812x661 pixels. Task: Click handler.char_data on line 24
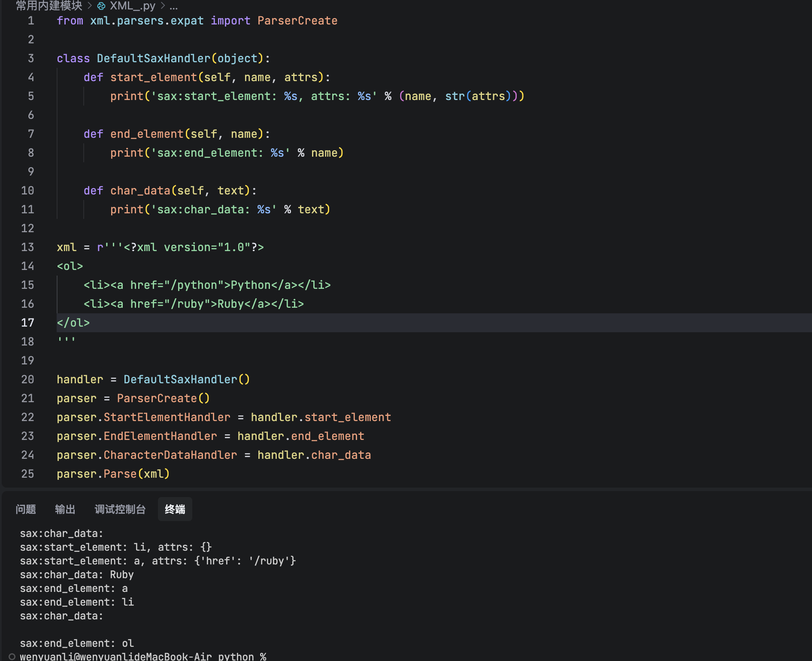[x=314, y=455]
